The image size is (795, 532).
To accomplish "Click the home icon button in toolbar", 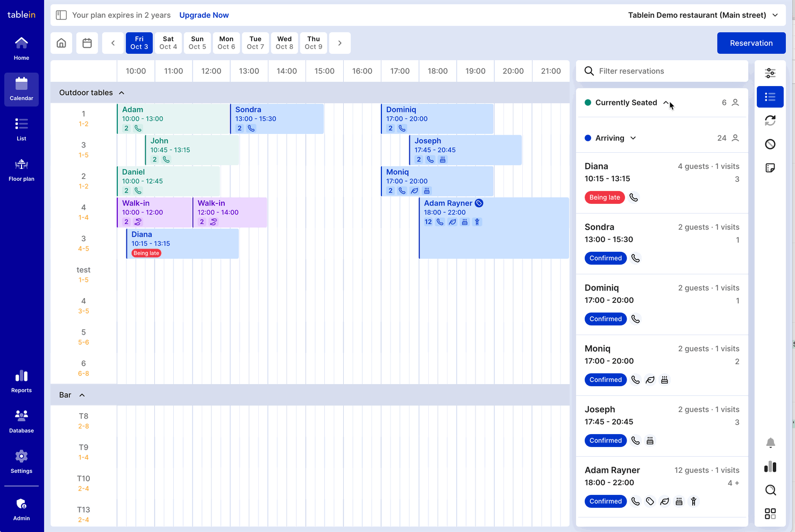I will tap(61, 43).
